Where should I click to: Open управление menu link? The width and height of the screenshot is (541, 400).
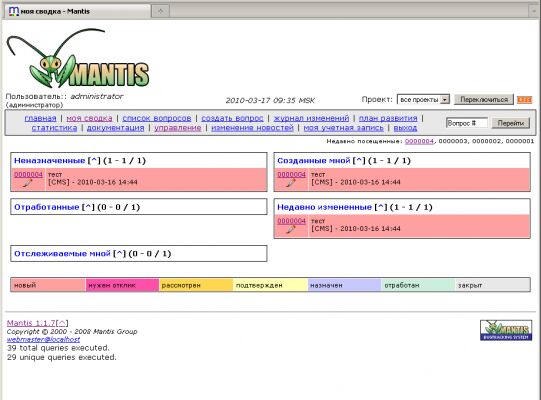[178, 128]
